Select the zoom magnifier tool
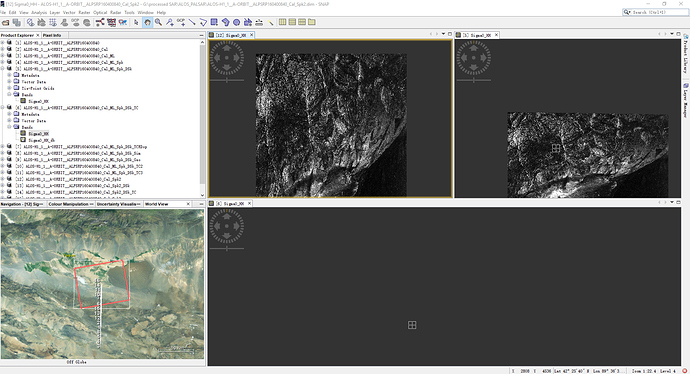Image resolution: width=690 pixels, height=374 pixels. (x=158, y=22)
